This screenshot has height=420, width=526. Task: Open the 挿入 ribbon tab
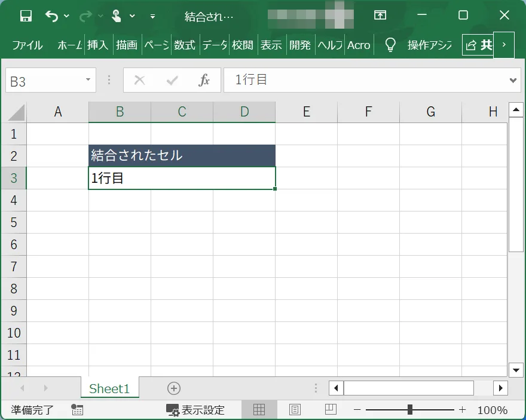click(x=97, y=45)
